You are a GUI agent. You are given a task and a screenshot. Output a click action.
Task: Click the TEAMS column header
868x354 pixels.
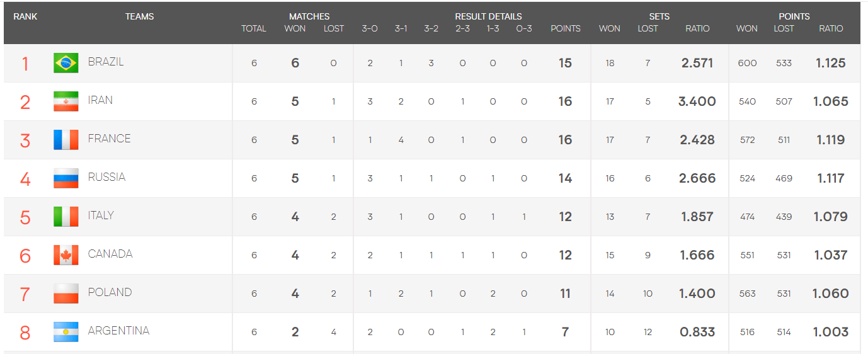point(140,16)
